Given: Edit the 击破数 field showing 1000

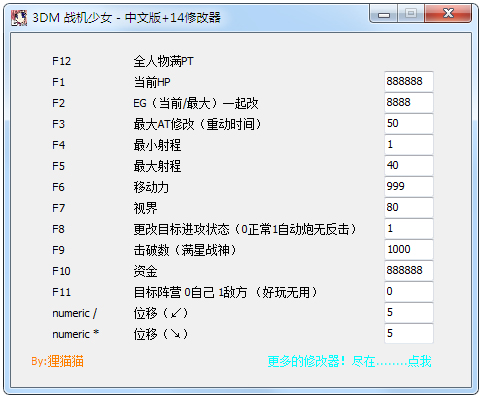Looking at the screenshot, I should click(x=409, y=249).
